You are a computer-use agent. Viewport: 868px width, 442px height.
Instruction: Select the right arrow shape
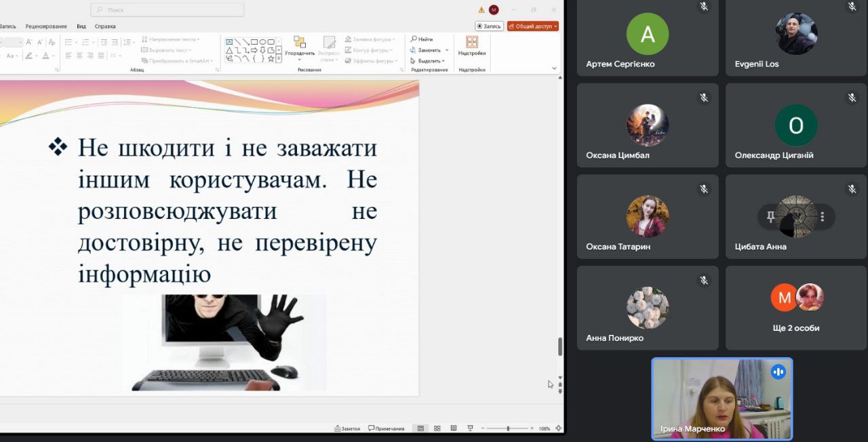[x=254, y=50]
